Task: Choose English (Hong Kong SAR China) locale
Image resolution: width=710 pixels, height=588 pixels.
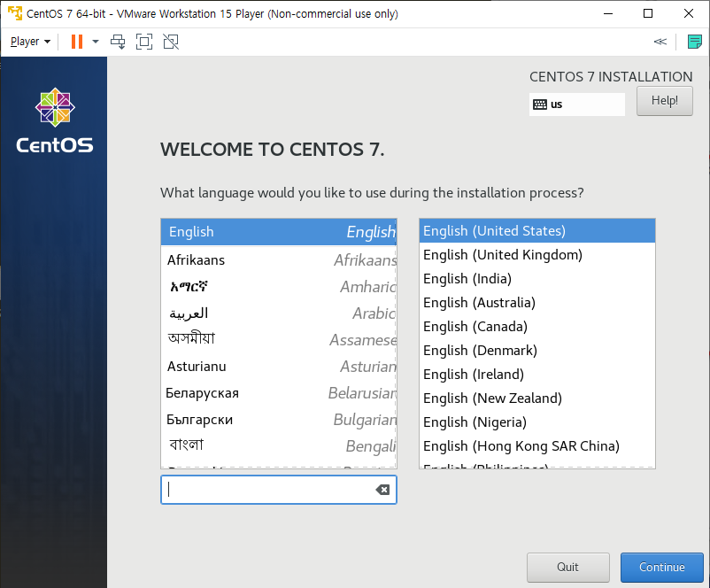Action: point(537,446)
